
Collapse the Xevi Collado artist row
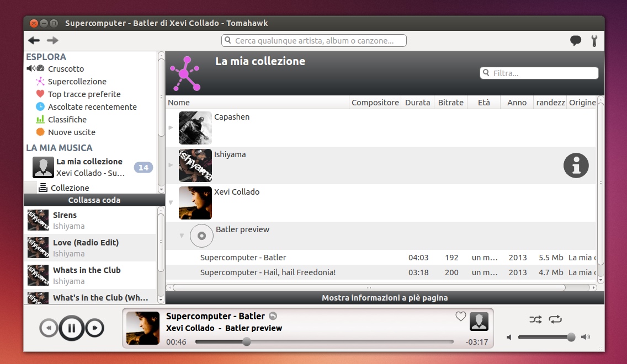171,202
